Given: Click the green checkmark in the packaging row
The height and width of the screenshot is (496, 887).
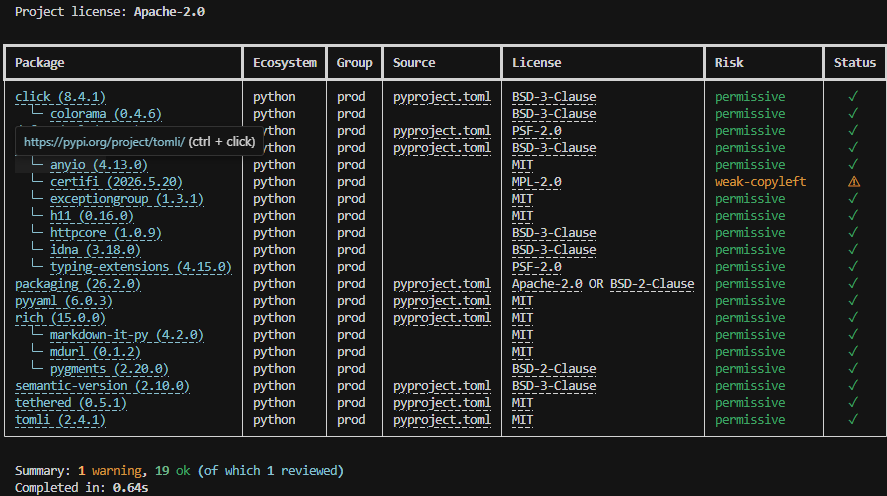Looking at the screenshot, I should [x=853, y=283].
